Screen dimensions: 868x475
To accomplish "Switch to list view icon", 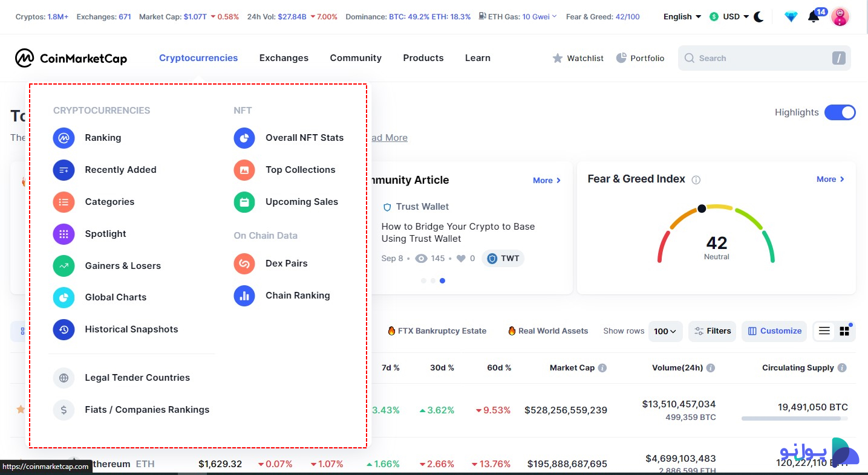I will (x=824, y=331).
